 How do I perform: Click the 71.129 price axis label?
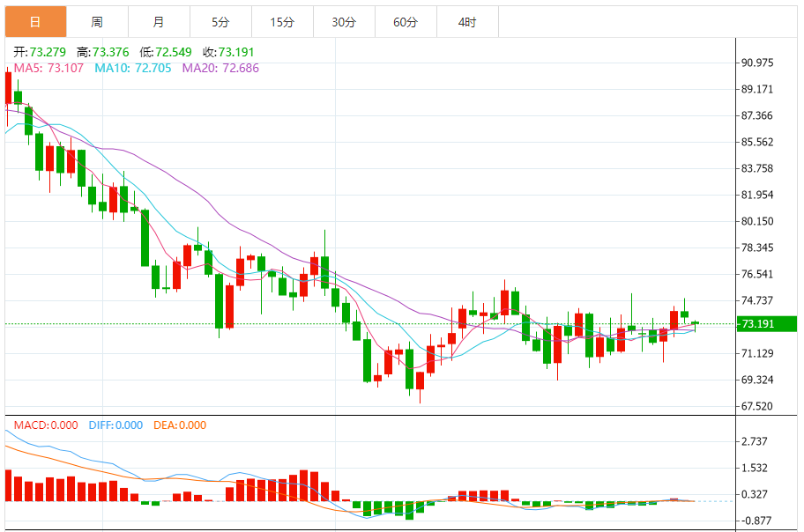(x=757, y=353)
